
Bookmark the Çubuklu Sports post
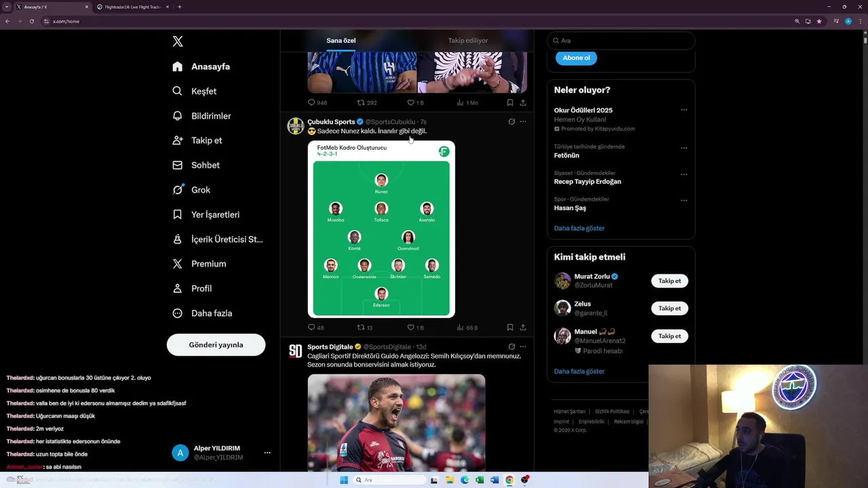pyautogui.click(x=510, y=327)
